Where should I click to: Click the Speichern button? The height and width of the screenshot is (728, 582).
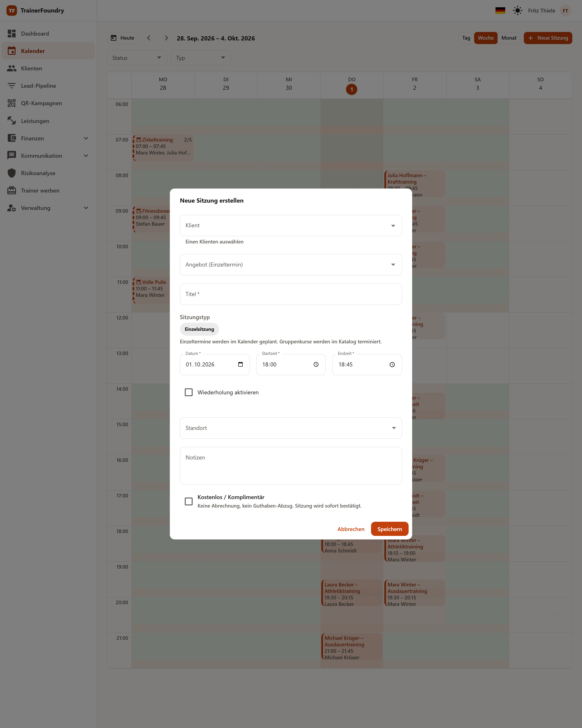[389, 529]
